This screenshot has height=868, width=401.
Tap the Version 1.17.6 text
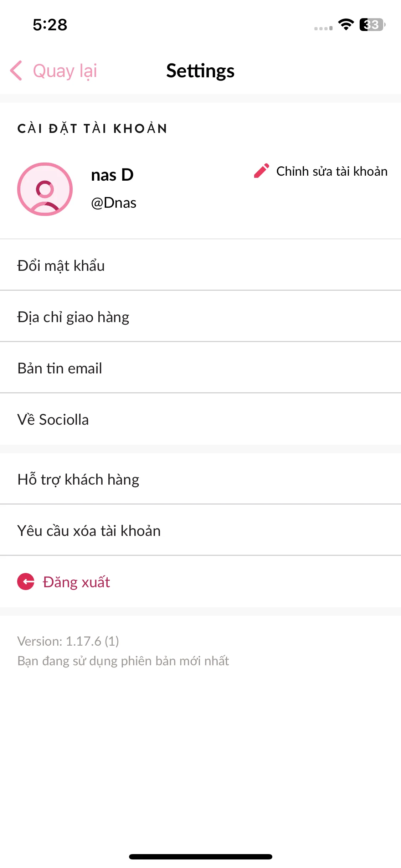(x=68, y=641)
